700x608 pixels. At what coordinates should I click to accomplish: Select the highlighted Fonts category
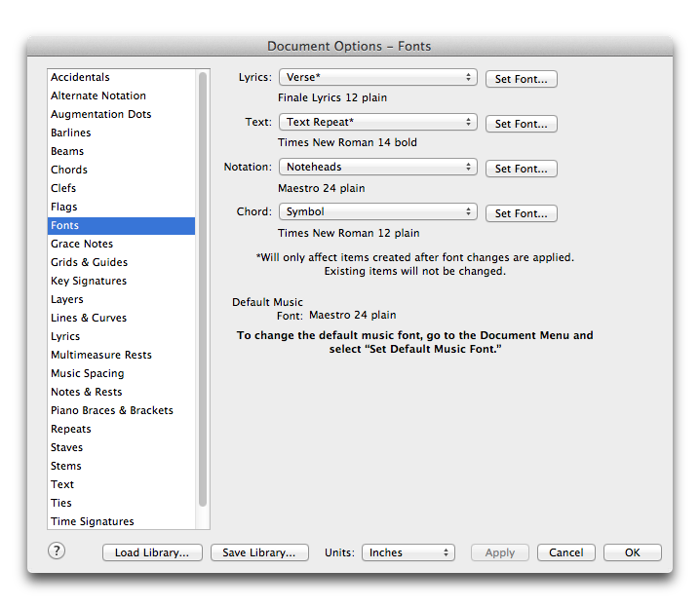click(x=121, y=225)
